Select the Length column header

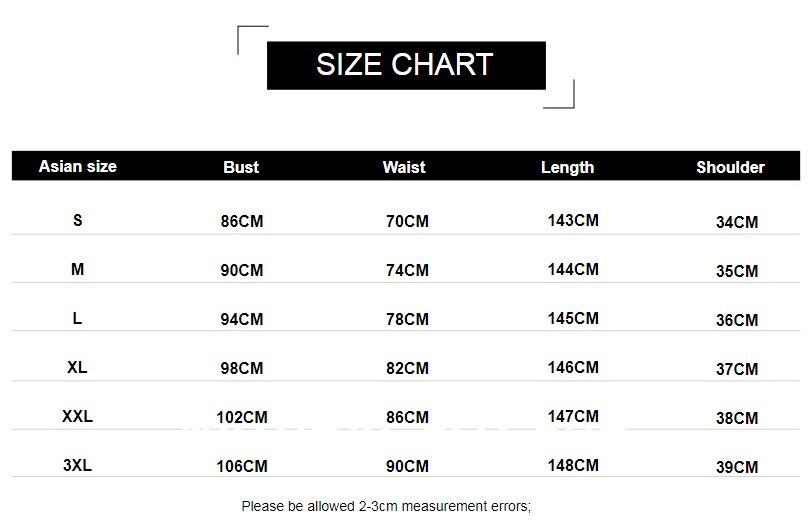point(567,168)
